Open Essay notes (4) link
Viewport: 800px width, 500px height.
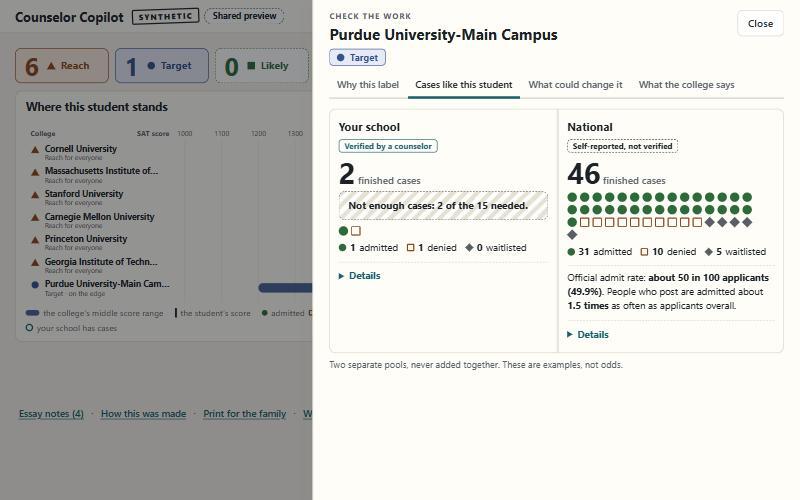(x=51, y=414)
